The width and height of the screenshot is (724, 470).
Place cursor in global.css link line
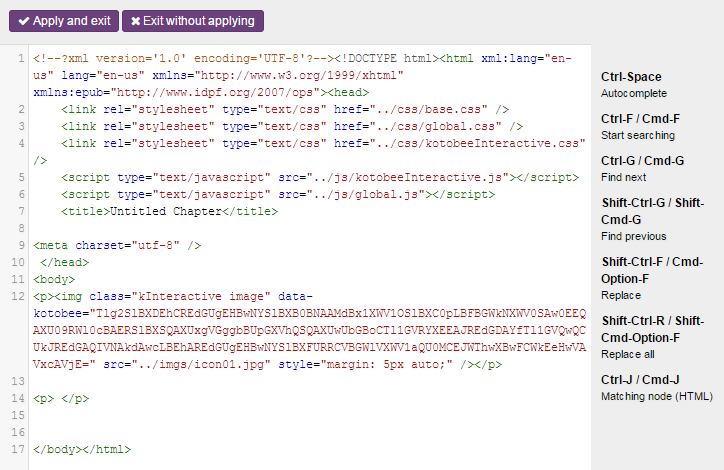pos(292,127)
